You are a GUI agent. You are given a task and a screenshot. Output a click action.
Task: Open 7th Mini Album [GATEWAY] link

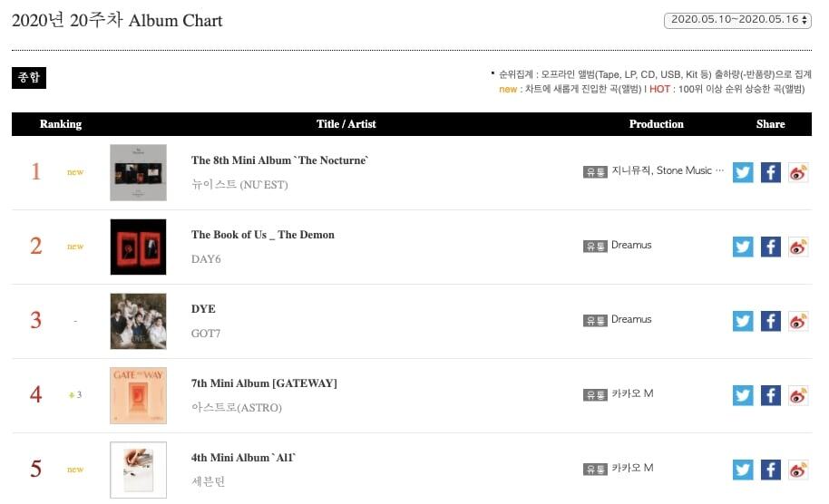pos(264,383)
